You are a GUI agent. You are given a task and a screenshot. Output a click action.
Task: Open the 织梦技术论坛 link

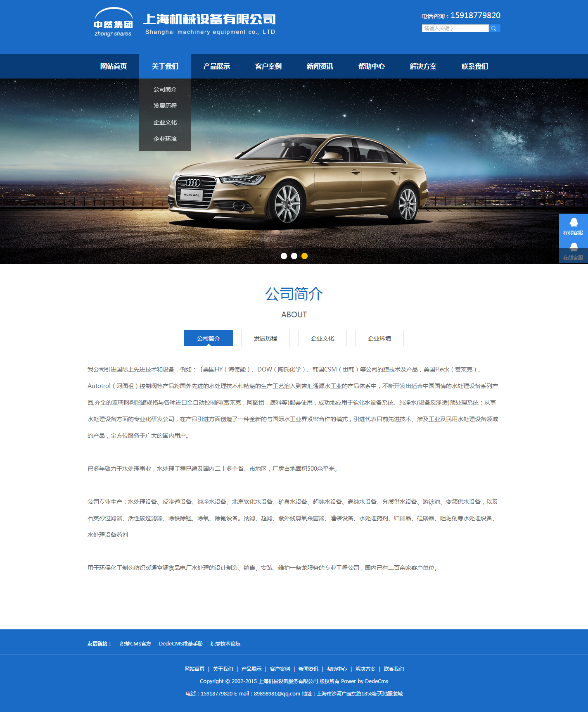(x=225, y=643)
